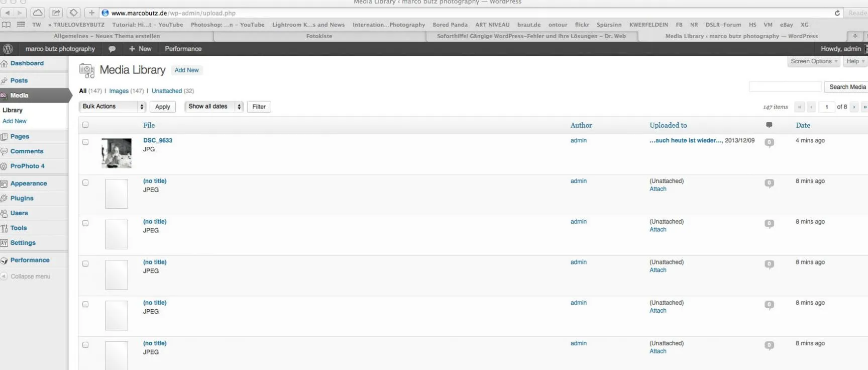Open the Bulk Actions dropdown
Viewport: 868px width, 370px height.
tap(113, 107)
